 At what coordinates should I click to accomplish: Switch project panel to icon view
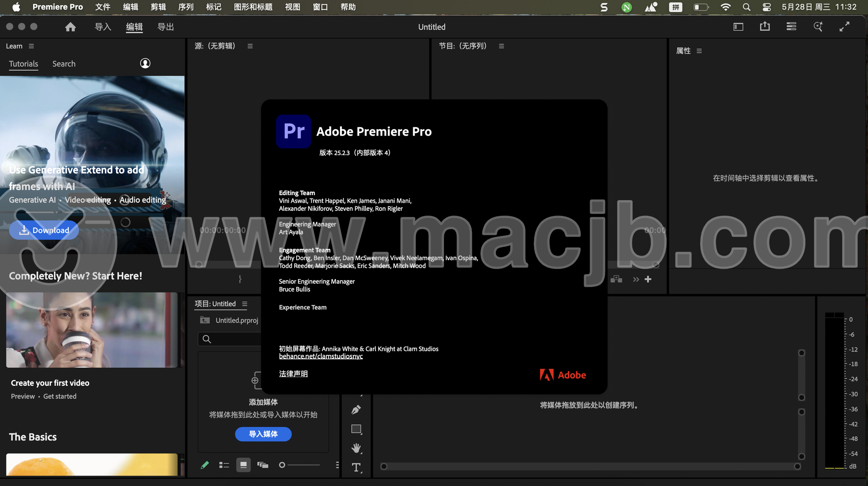[x=243, y=465]
